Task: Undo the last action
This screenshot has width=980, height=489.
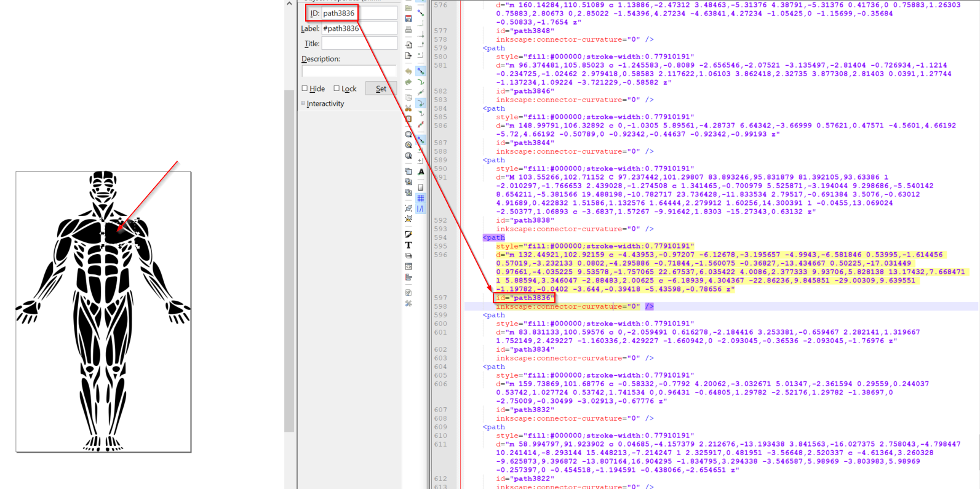Action: (x=408, y=71)
